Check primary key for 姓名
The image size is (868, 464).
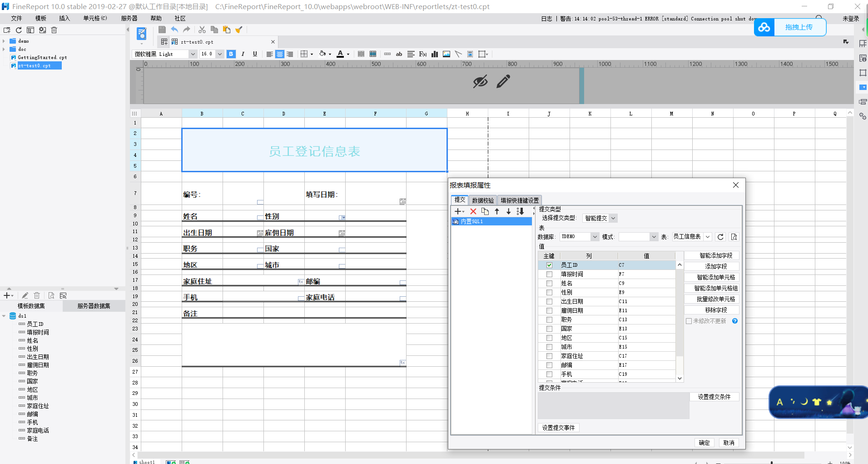point(549,283)
